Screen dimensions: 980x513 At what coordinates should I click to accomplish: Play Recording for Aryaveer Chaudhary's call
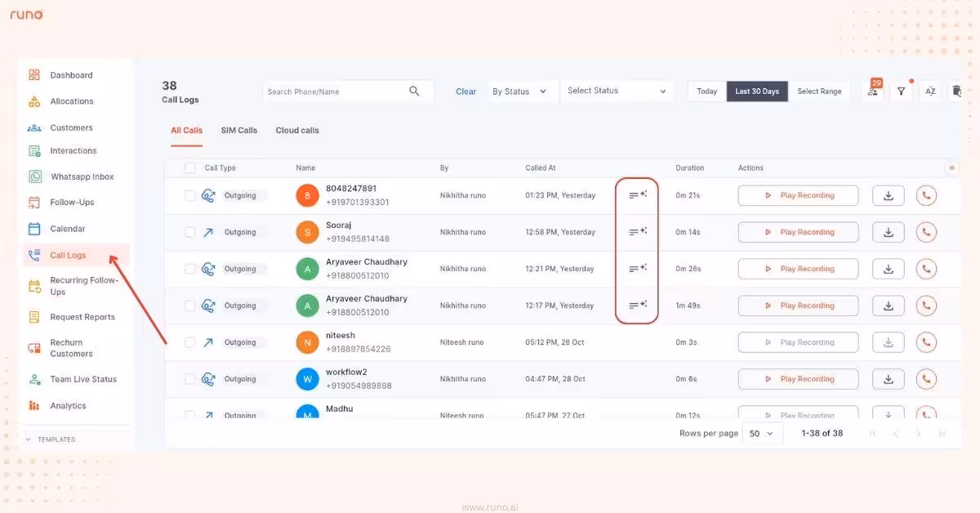[x=797, y=269]
